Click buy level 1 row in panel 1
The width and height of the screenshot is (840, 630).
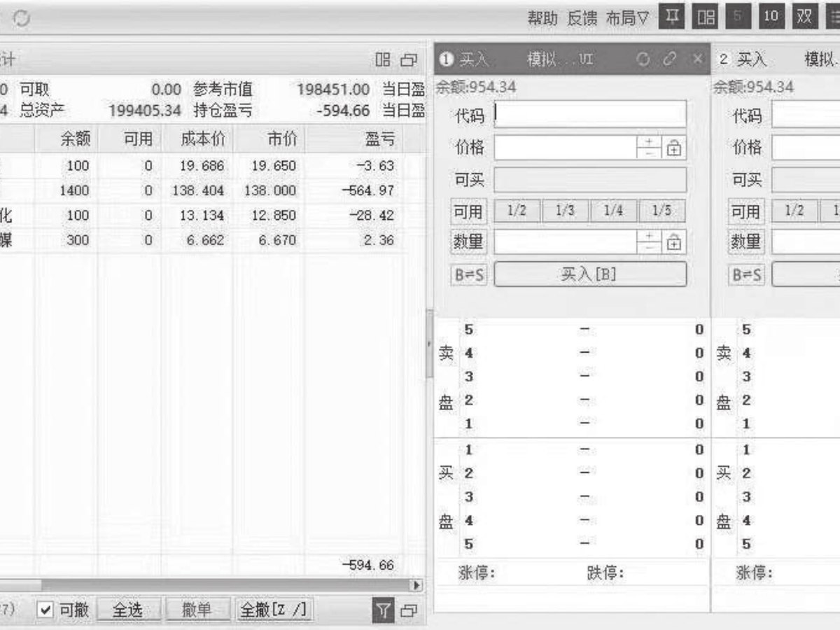[573, 449]
